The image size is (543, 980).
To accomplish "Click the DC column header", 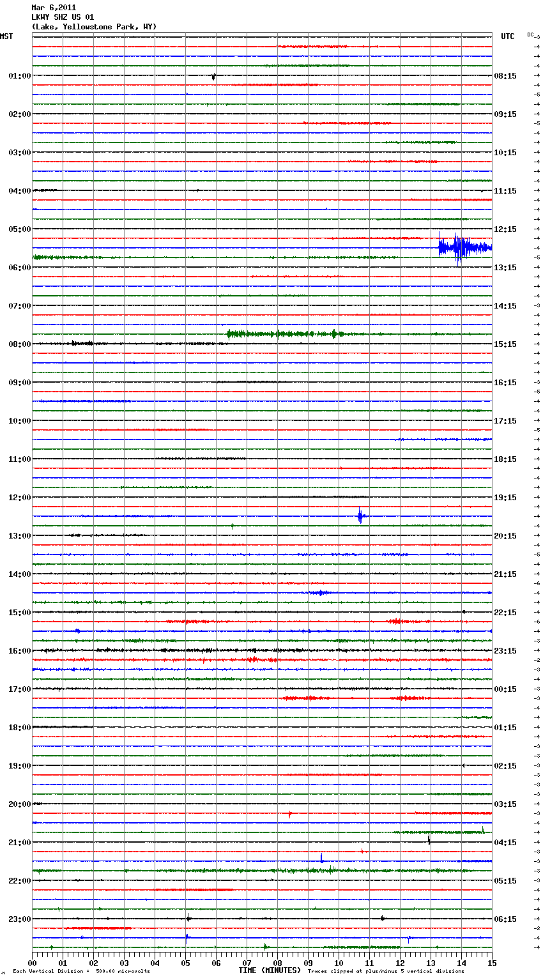I will 530,34.
